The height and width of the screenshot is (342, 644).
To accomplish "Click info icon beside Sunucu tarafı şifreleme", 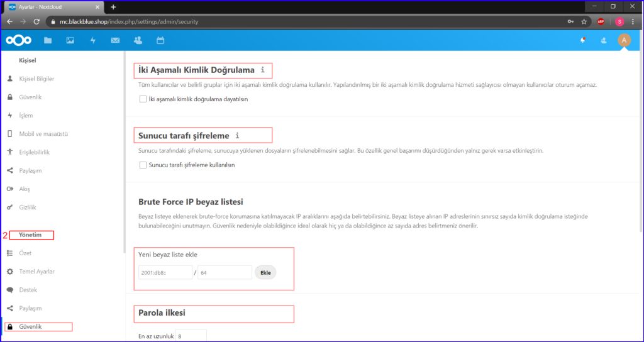I will click(x=237, y=136).
